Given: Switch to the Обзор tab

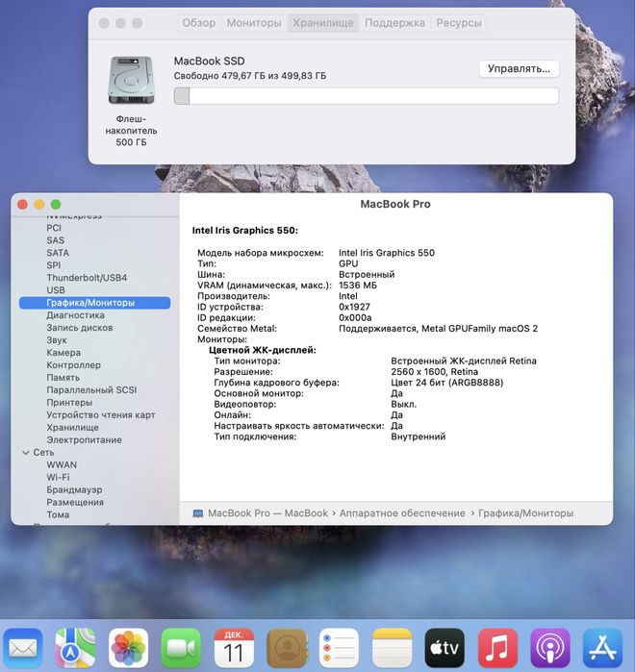Looking at the screenshot, I should pyautogui.click(x=198, y=23).
